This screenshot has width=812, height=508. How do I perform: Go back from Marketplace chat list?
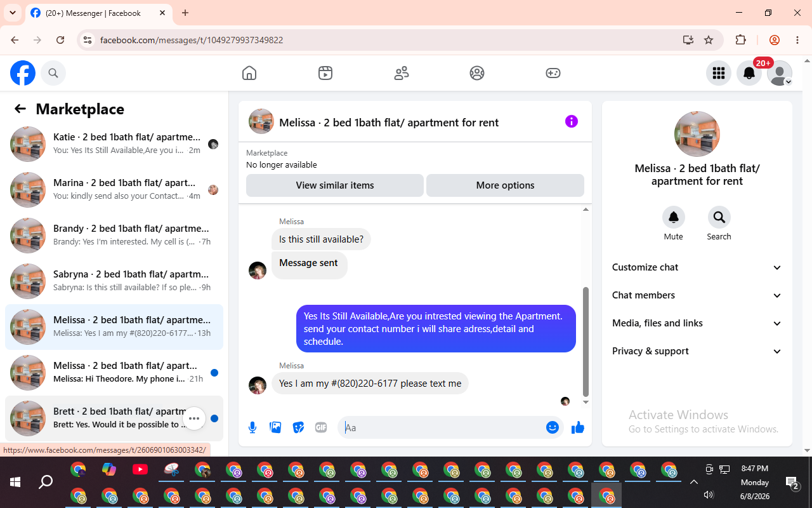pos(20,109)
